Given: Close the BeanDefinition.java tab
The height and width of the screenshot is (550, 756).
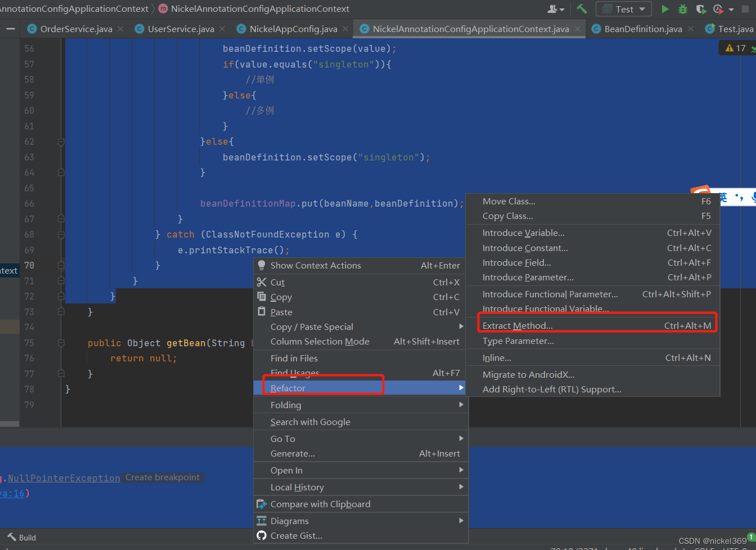Looking at the screenshot, I should [691, 29].
